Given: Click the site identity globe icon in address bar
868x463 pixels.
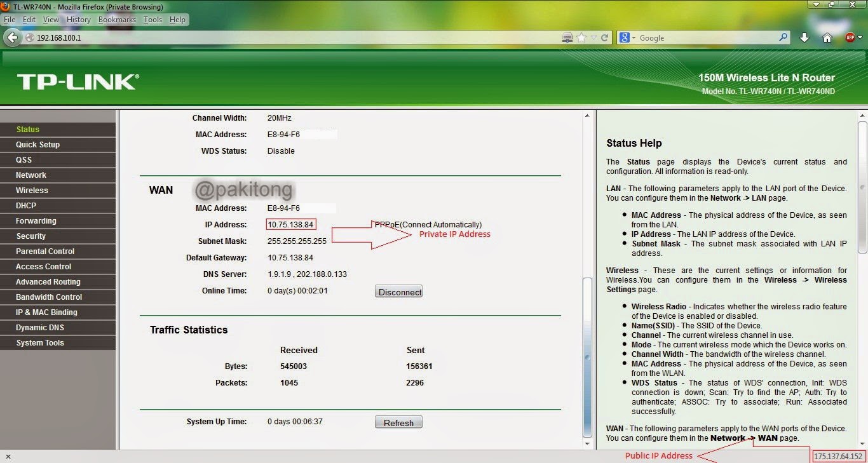Looking at the screenshot, I should [30, 38].
